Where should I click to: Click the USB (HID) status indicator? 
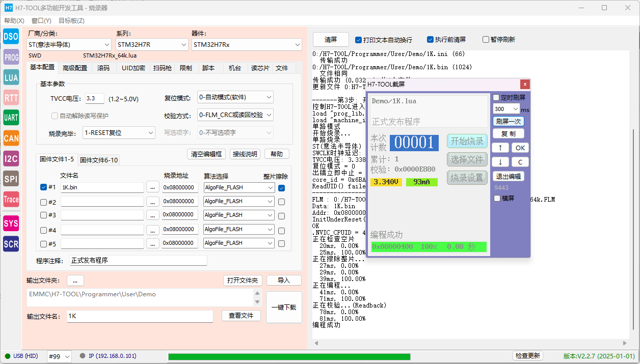coord(22,356)
